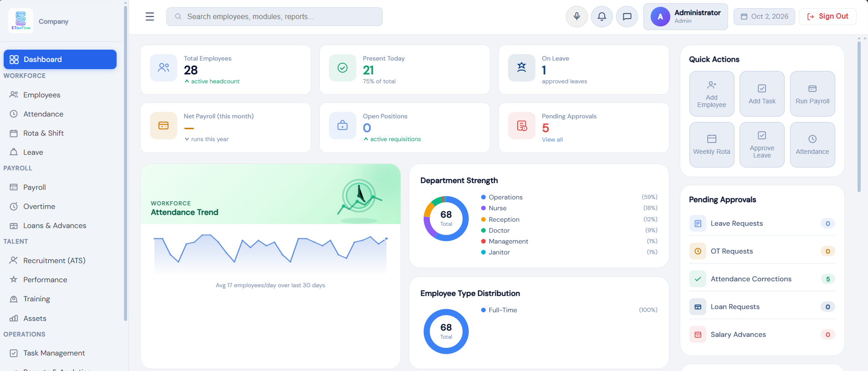Screen dimensions: 868x371
Task: Click the Sign Out button
Action: [827, 16]
